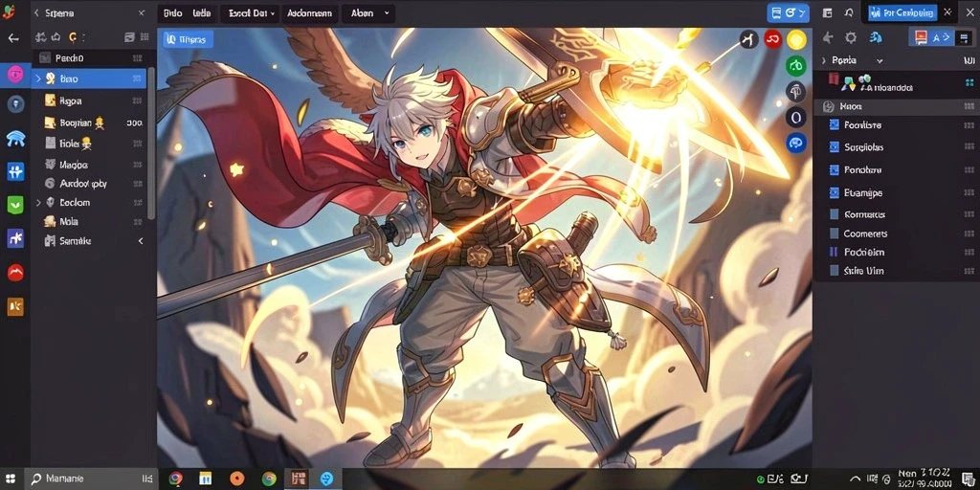This screenshot has width=980, height=490.
Task: Toggle the Etuamjpe checkbox
Action: pos(834,193)
